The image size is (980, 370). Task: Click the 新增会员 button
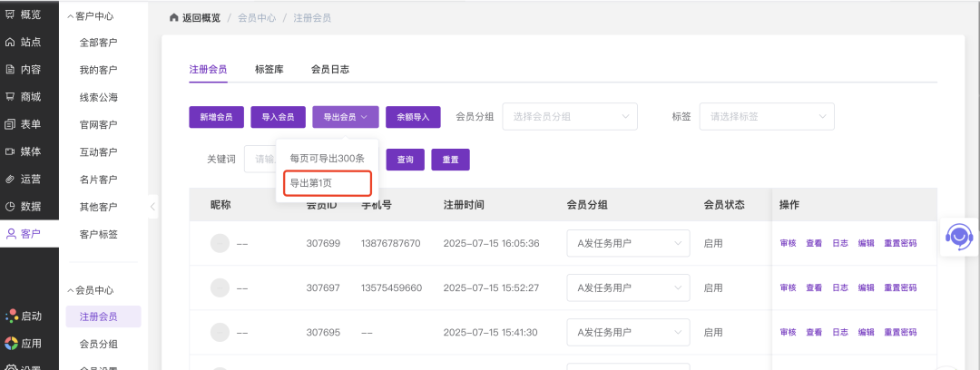click(x=216, y=117)
